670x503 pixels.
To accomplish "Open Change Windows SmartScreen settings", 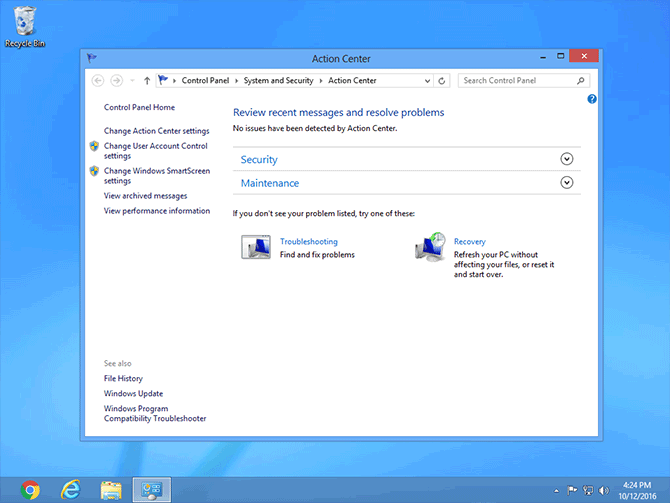I will click(157, 176).
